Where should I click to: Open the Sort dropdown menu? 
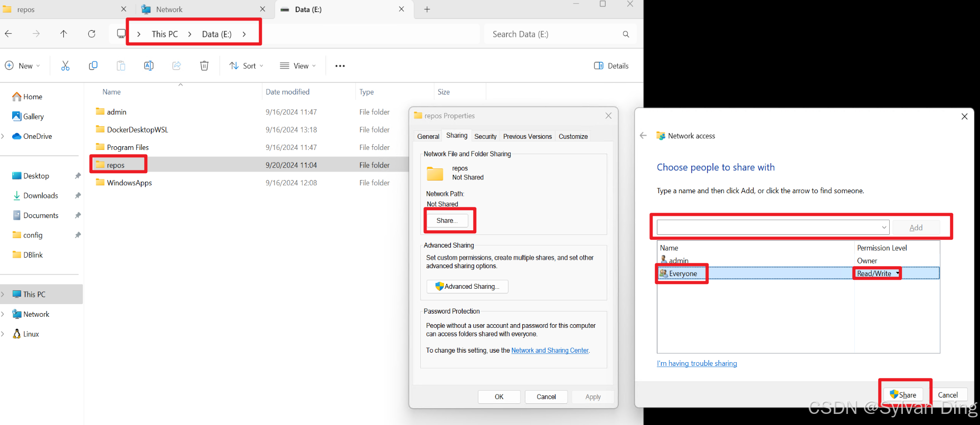coord(246,65)
